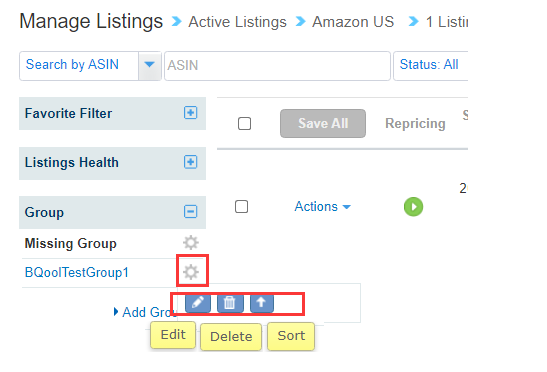The height and width of the screenshot is (372, 547).
Task: Click the up-arrow Sort group icon
Action: click(262, 303)
